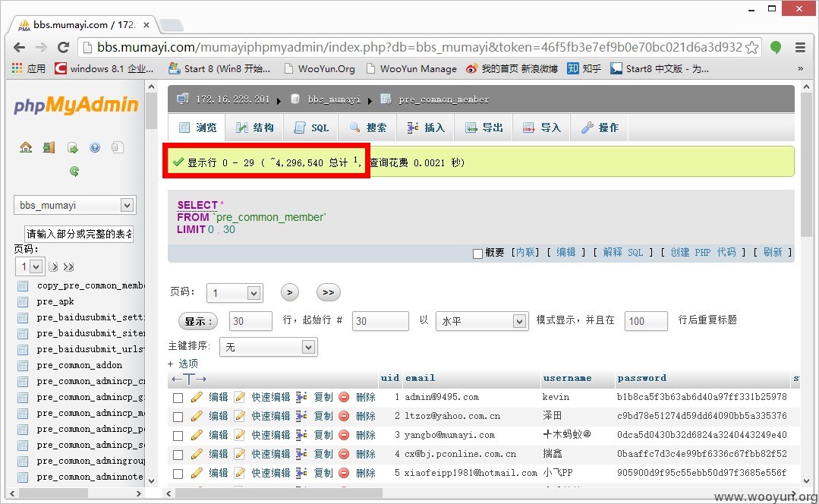The width and height of the screenshot is (819, 504).
Task: Click the full-texts toggle arrows in header
Action: point(188,380)
